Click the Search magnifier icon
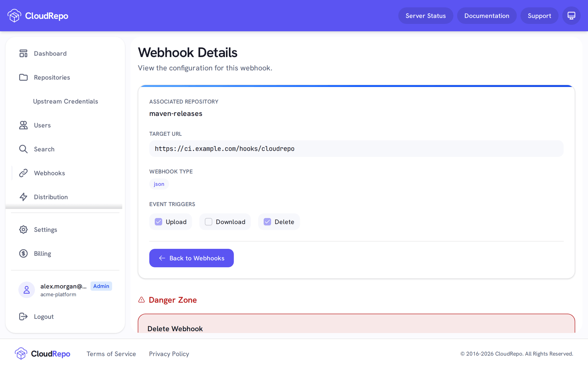The width and height of the screenshot is (588, 368). click(x=24, y=149)
